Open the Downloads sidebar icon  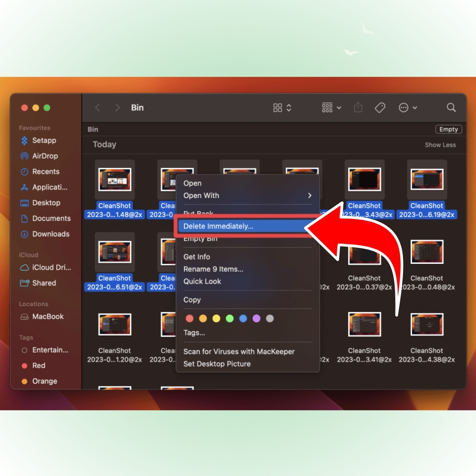point(24,234)
